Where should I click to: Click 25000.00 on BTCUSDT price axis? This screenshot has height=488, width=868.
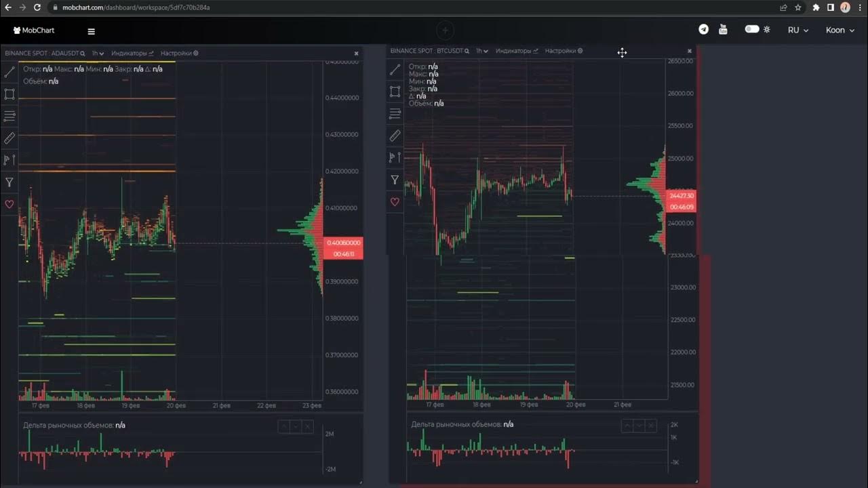click(x=681, y=159)
